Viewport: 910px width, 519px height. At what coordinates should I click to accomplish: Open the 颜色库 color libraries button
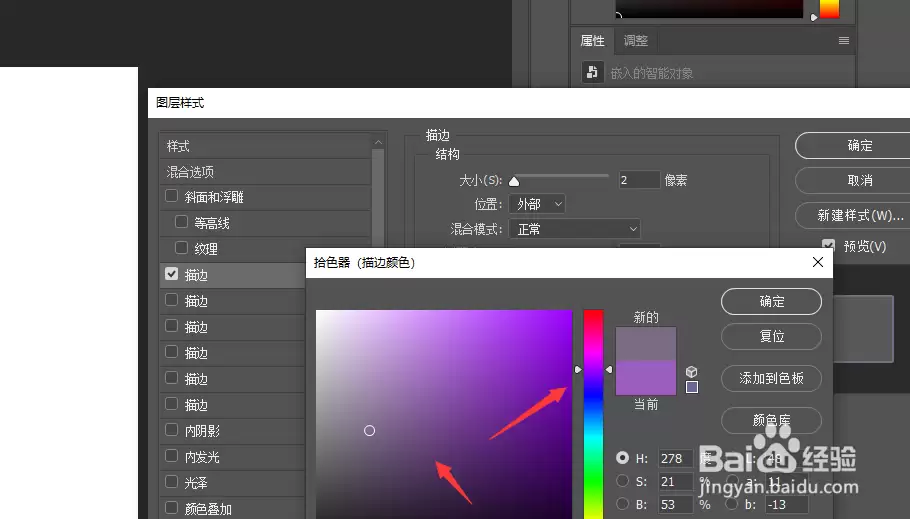point(771,420)
